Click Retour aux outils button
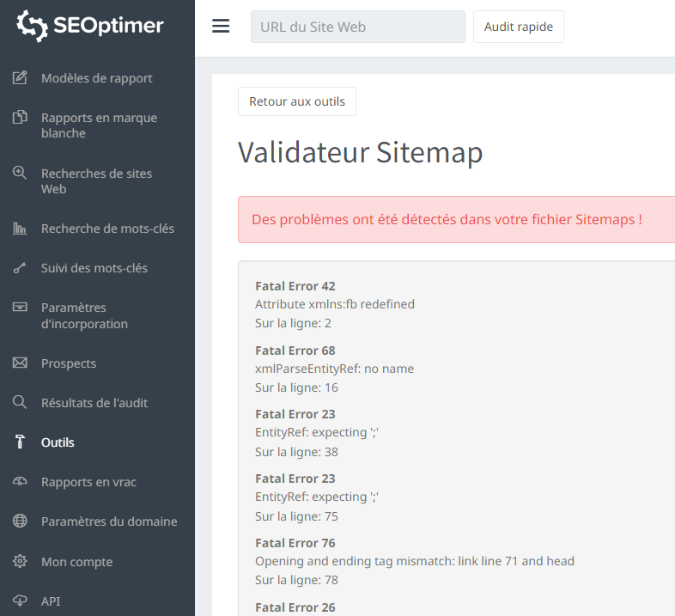675x616 pixels. (297, 101)
